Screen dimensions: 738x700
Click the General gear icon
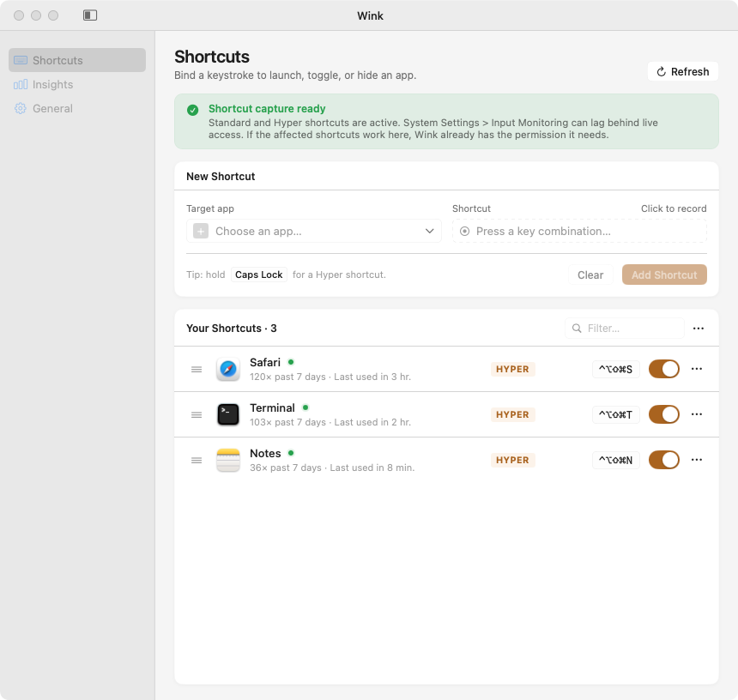[x=21, y=108]
